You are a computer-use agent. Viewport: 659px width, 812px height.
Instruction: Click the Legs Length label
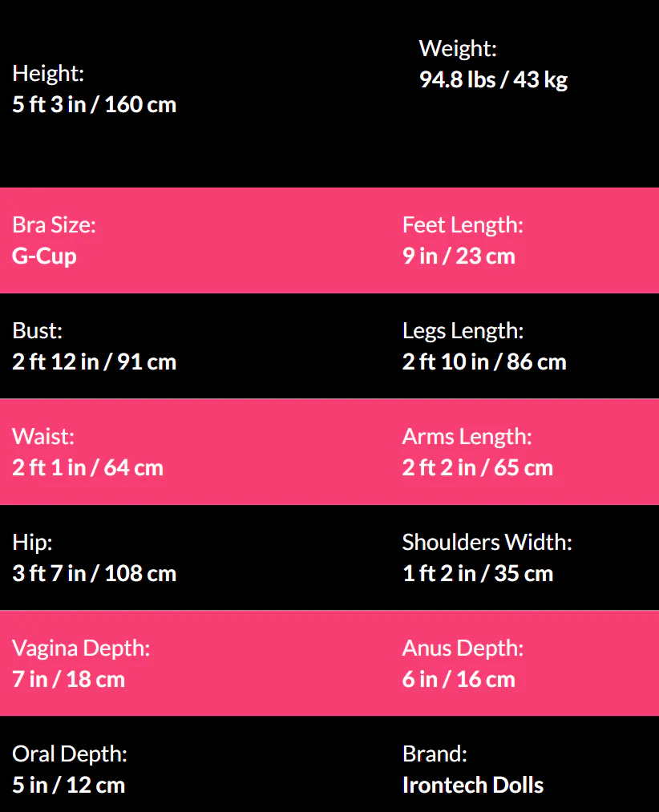coord(463,331)
